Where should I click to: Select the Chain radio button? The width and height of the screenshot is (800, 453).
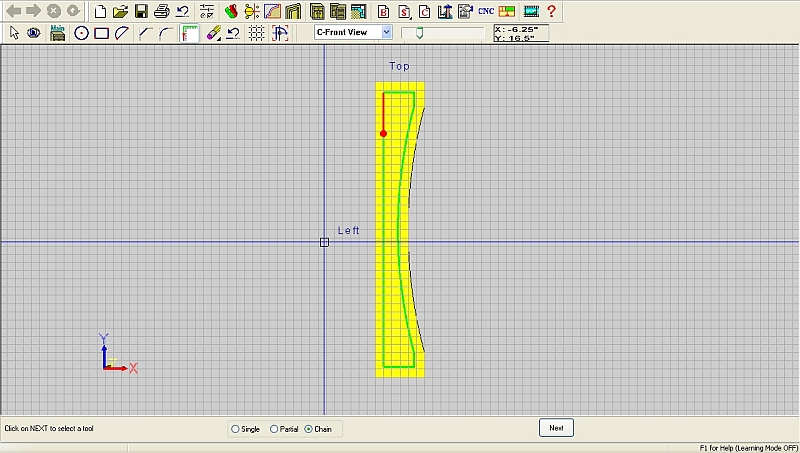pyautogui.click(x=308, y=429)
